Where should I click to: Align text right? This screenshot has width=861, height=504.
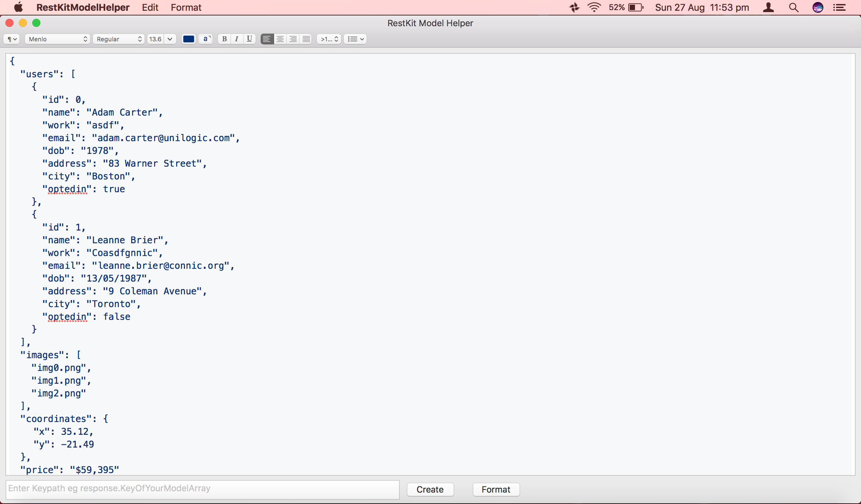[x=293, y=39]
